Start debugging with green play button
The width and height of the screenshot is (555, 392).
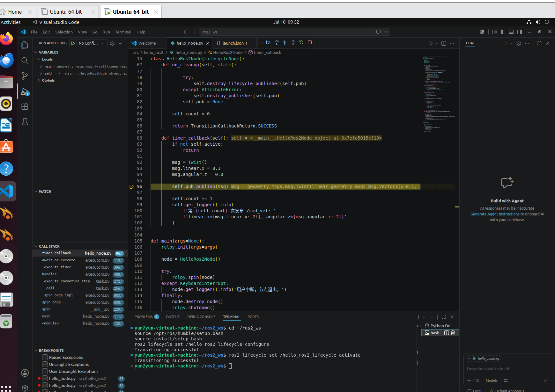click(x=73, y=43)
